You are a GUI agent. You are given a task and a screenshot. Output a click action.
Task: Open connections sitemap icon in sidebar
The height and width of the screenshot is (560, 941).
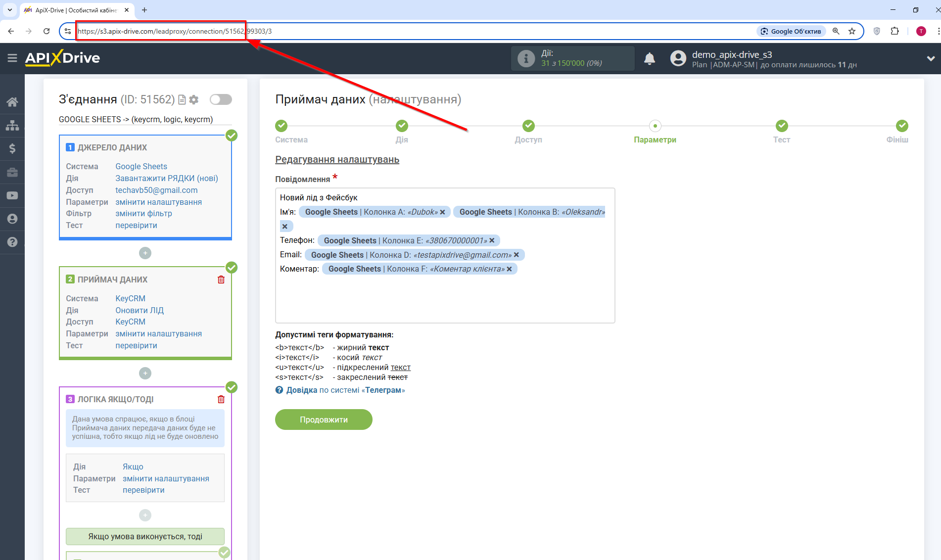[12, 125]
